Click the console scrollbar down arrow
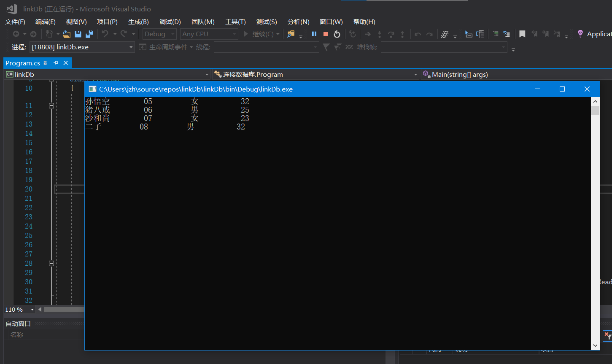The width and height of the screenshot is (612, 364). click(x=595, y=345)
